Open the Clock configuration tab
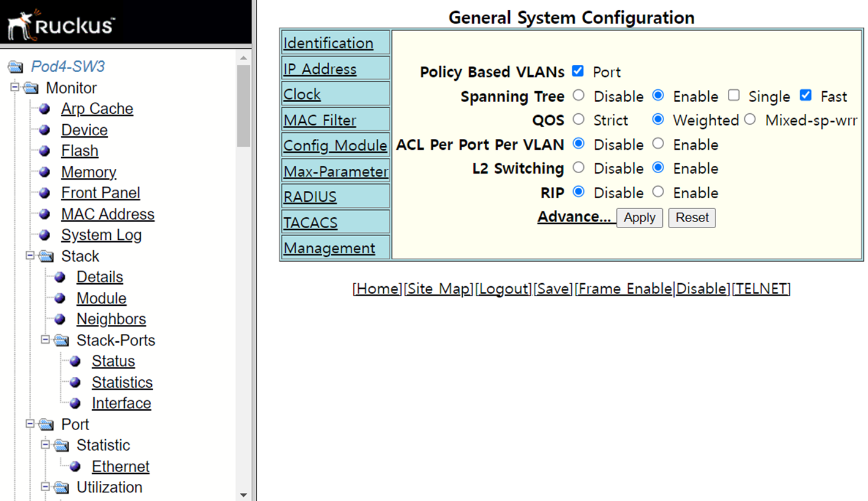The width and height of the screenshot is (868, 501). tap(302, 94)
